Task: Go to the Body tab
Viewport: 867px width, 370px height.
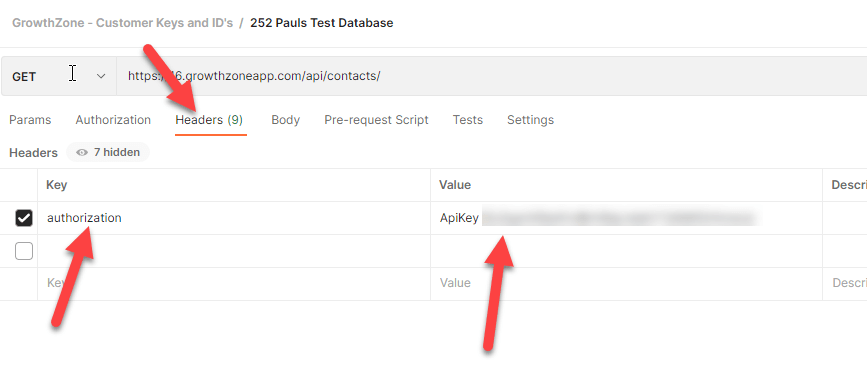Action: tap(285, 120)
